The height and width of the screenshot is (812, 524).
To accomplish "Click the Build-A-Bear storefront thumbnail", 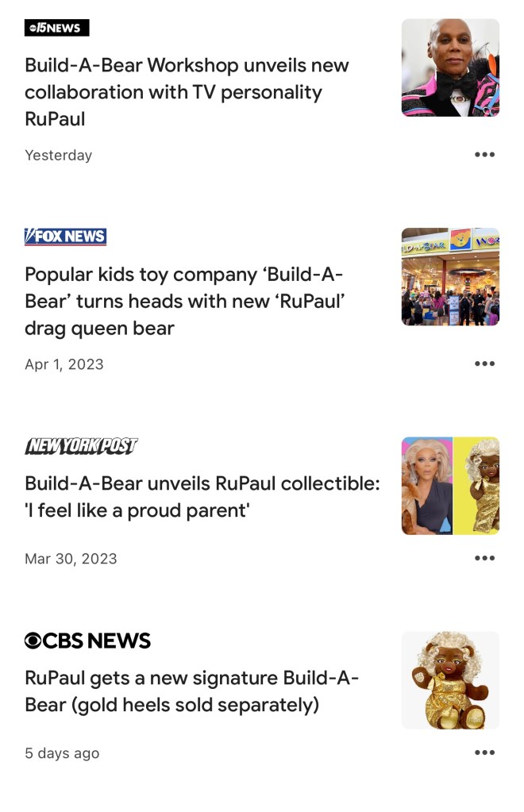I will coord(450,276).
